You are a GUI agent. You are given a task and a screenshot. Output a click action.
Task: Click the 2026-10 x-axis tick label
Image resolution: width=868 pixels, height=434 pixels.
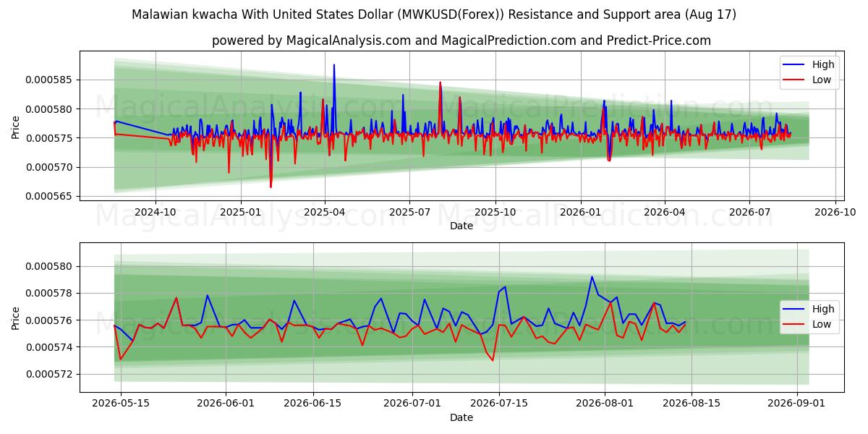[x=835, y=212]
